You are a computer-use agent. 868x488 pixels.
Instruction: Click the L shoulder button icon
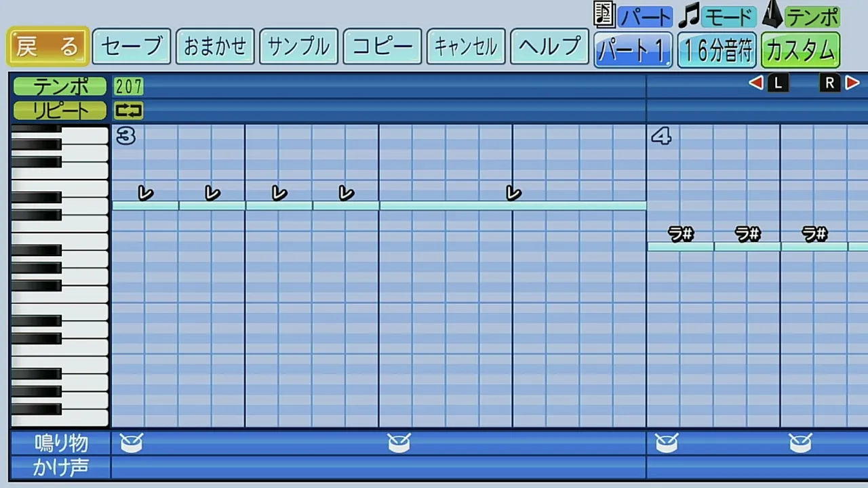point(778,83)
